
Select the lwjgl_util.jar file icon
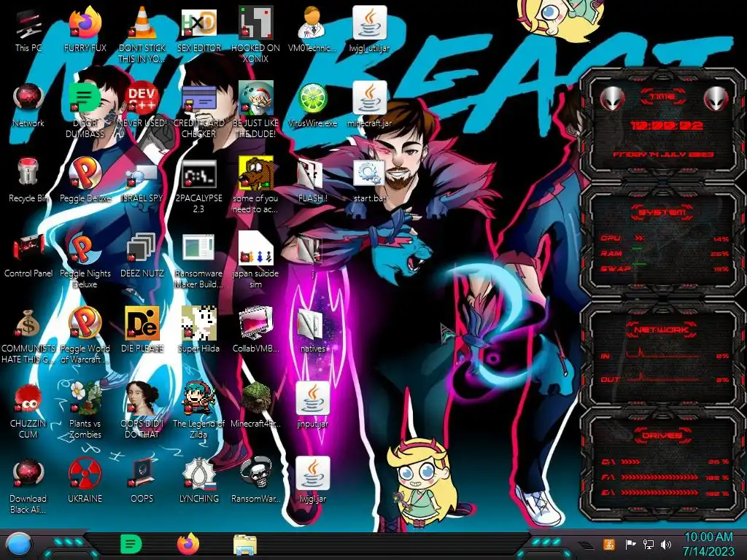pos(370,30)
